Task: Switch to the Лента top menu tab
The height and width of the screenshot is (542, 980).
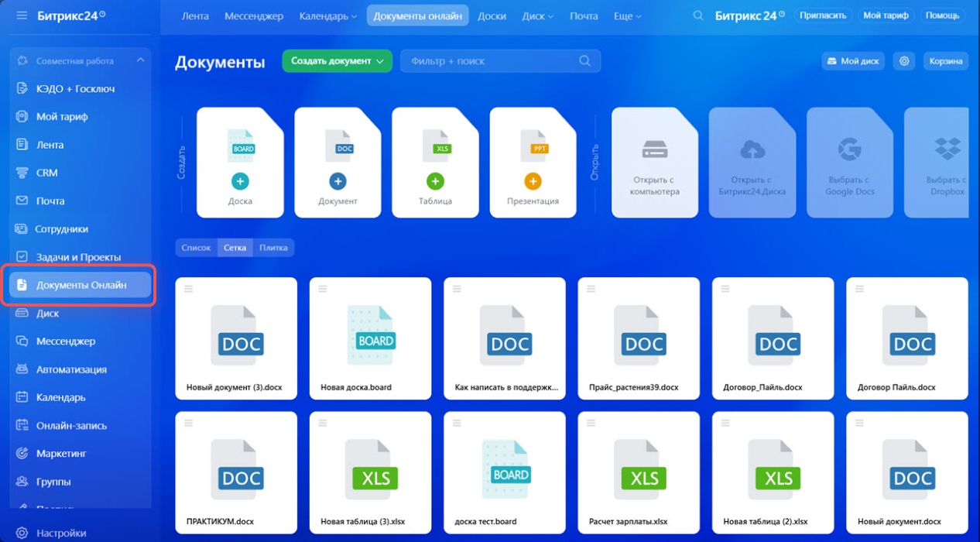Action: pyautogui.click(x=195, y=15)
